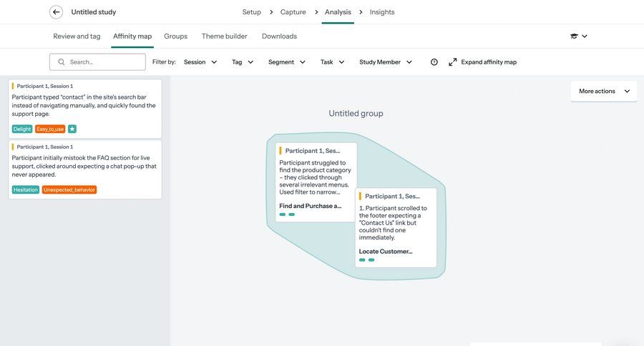
Task: Click the graduation cap help icon
Action: (x=574, y=36)
